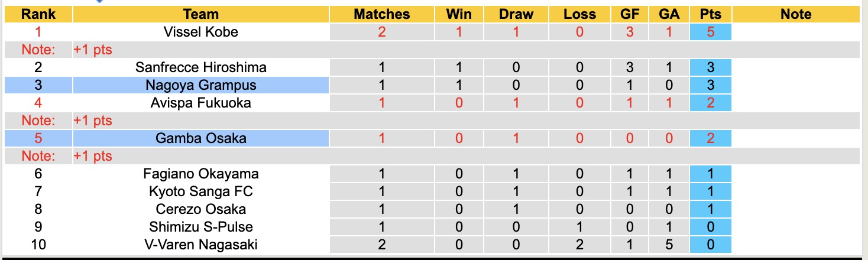The height and width of the screenshot is (260, 868).
Task: Click the GF column header
Action: [630, 14]
